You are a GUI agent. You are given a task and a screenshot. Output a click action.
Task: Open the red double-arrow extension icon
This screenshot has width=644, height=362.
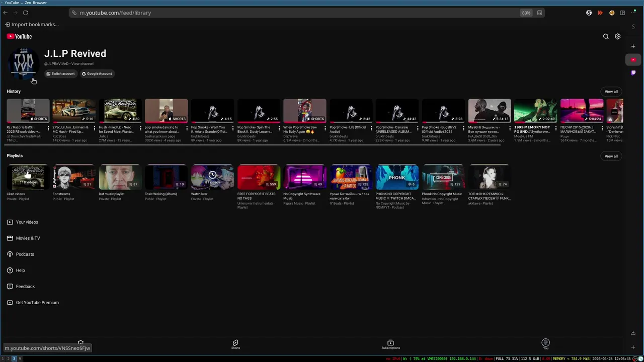click(600, 13)
